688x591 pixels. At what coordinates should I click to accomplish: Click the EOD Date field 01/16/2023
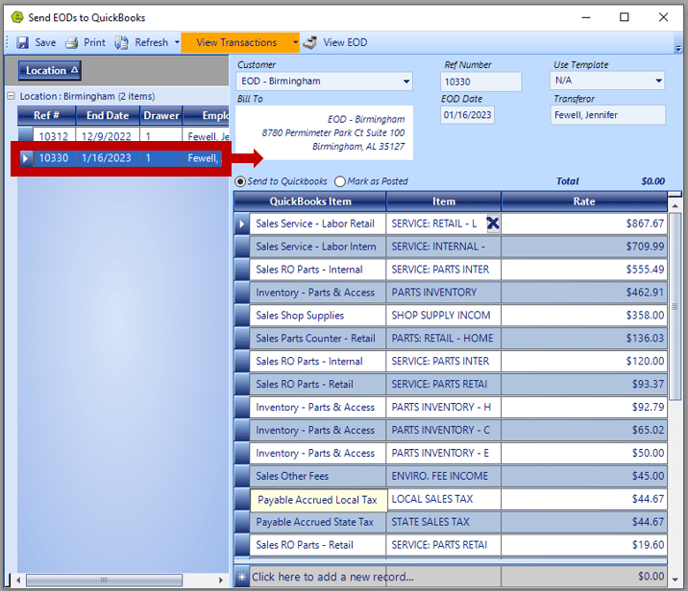point(467,115)
